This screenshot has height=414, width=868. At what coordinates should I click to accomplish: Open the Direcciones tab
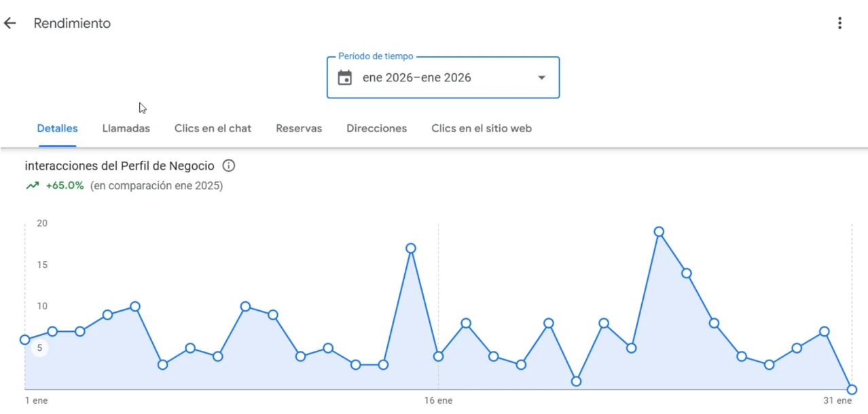point(377,128)
